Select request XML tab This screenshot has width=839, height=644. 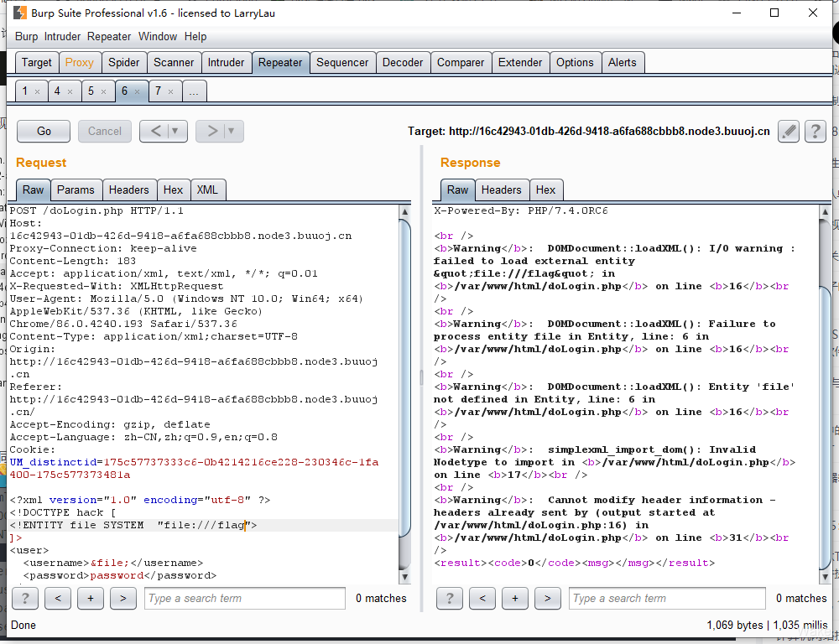(x=207, y=190)
